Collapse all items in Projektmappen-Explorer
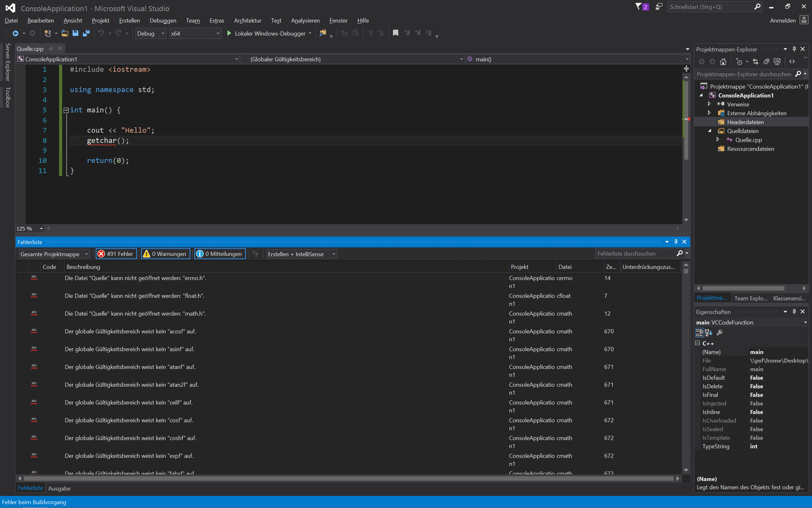The image size is (812, 508). 766,62
